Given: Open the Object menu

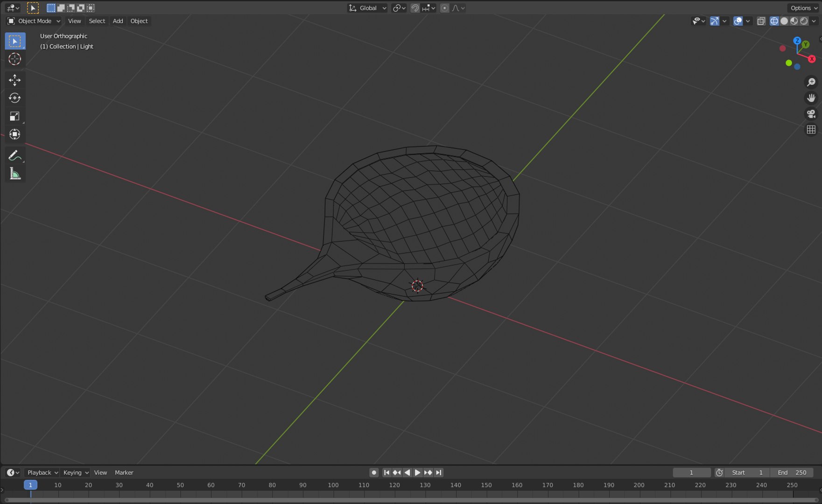Looking at the screenshot, I should pos(139,21).
